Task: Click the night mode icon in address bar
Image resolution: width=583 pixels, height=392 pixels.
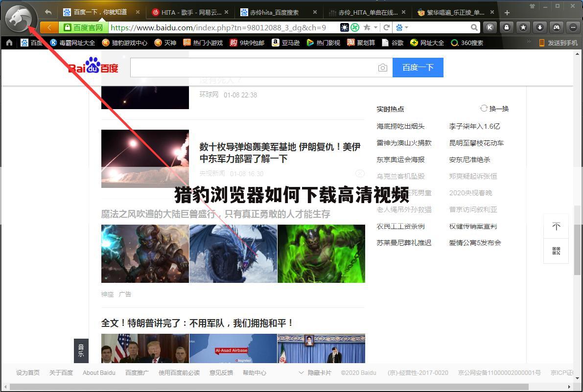Action: point(344,27)
